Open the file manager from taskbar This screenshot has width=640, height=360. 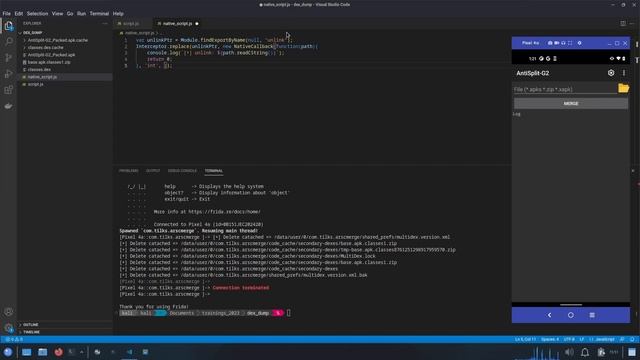[42, 352]
